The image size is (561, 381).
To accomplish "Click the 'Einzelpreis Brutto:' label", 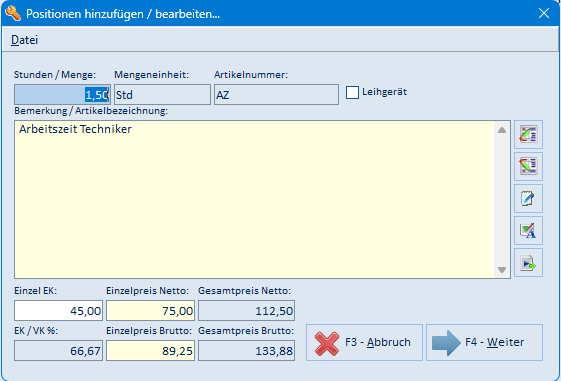I will tap(149, 331).
